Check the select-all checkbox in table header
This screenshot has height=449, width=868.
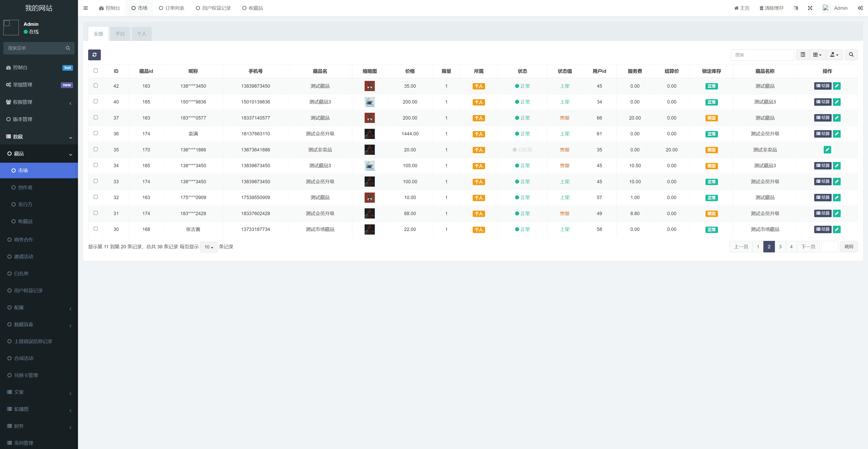(x=96, y=71)
